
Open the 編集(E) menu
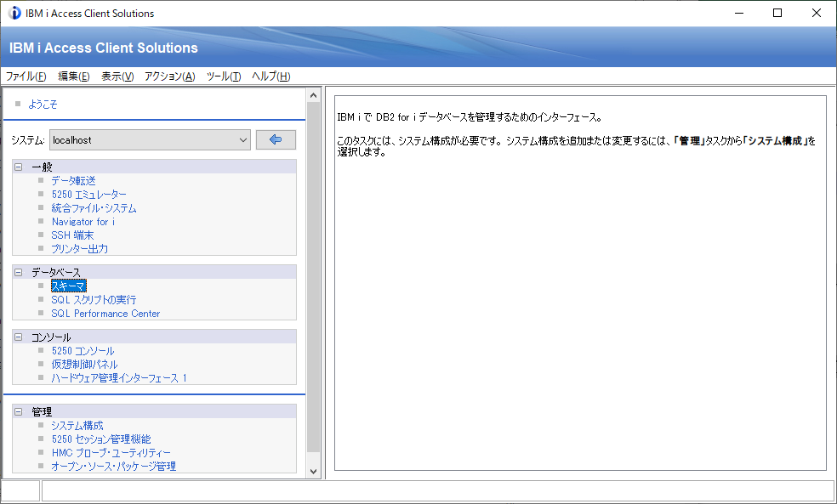[74, 76]
